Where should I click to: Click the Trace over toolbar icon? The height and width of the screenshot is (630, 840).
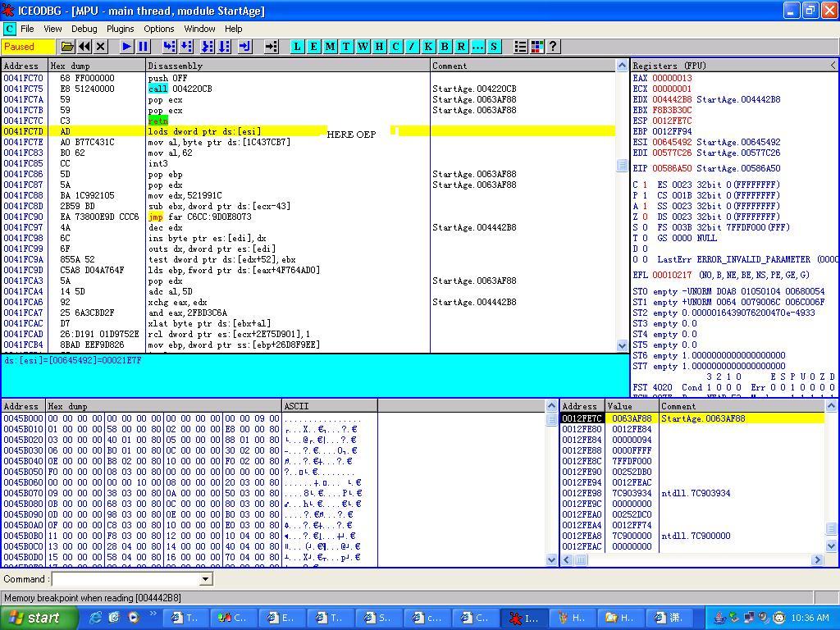click(x=224, y=47)
